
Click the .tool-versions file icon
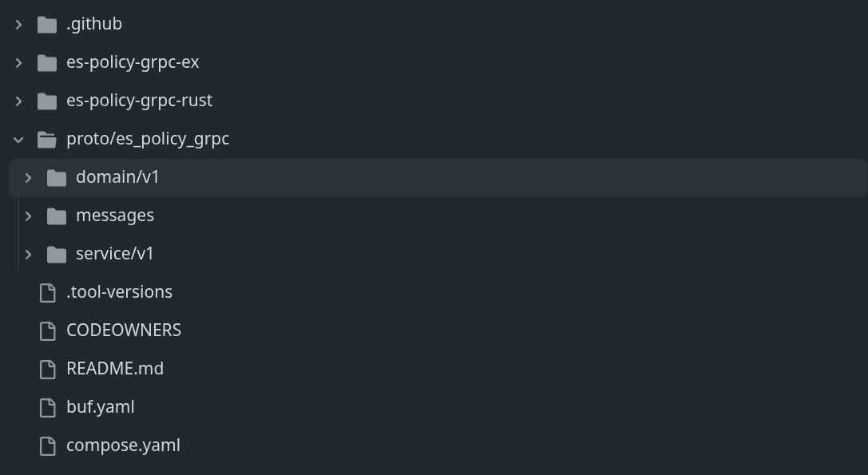click(x=48, y=292)
